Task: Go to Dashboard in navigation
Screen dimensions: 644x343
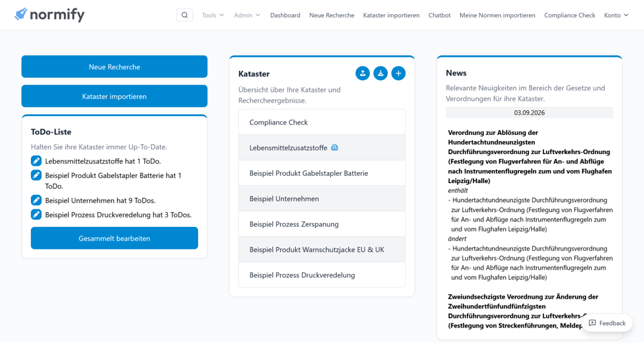Action: click(x=285, y=15)
